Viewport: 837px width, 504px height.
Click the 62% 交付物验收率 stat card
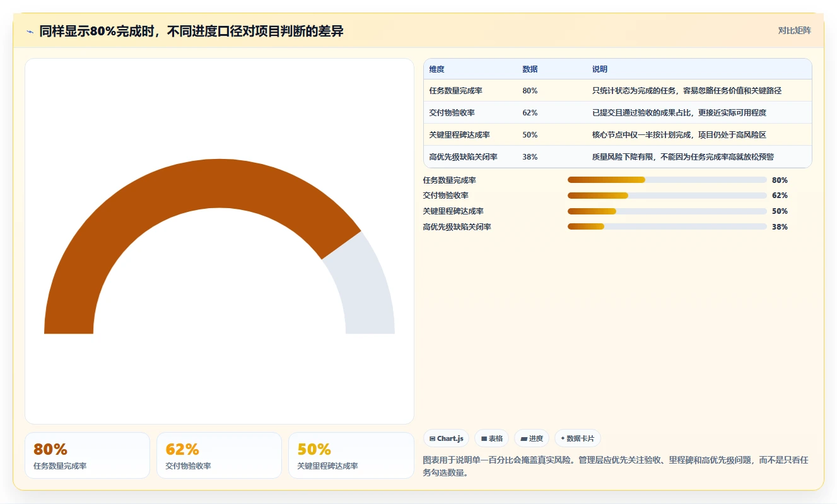[219, 455]
